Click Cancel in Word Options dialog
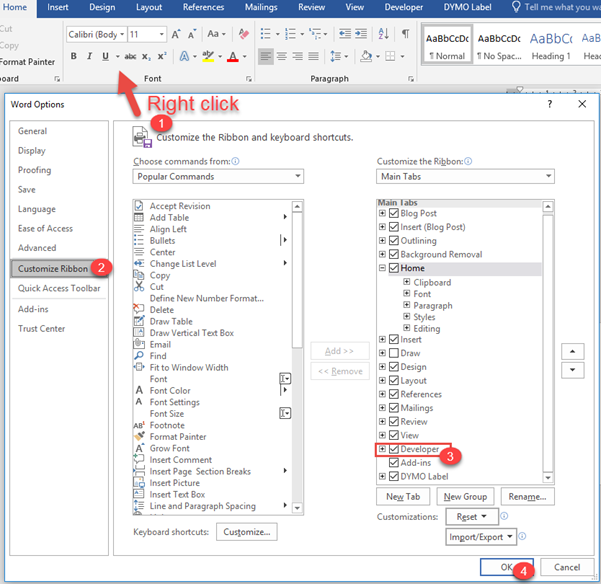Viewport: 601px width, 584px height. [x=567, y=567]
